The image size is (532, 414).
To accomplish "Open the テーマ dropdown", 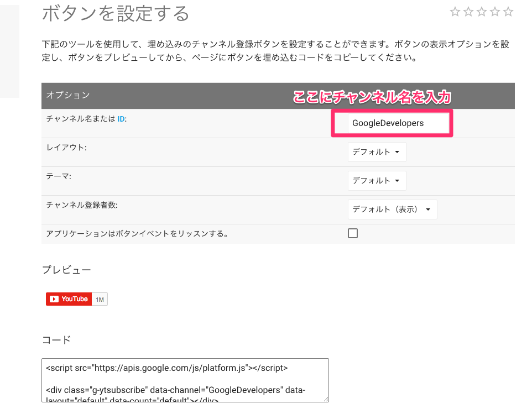I will point(377,181).
